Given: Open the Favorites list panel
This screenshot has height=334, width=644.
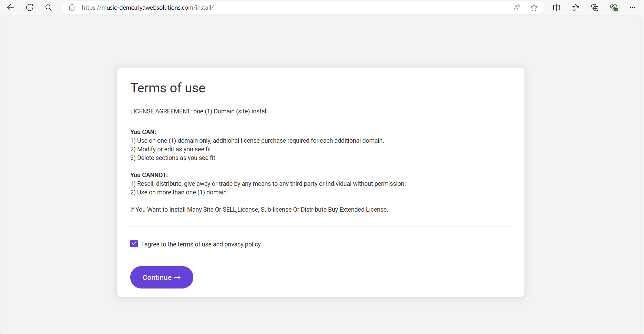Looking at the screenshot, I should coord(576,8).
